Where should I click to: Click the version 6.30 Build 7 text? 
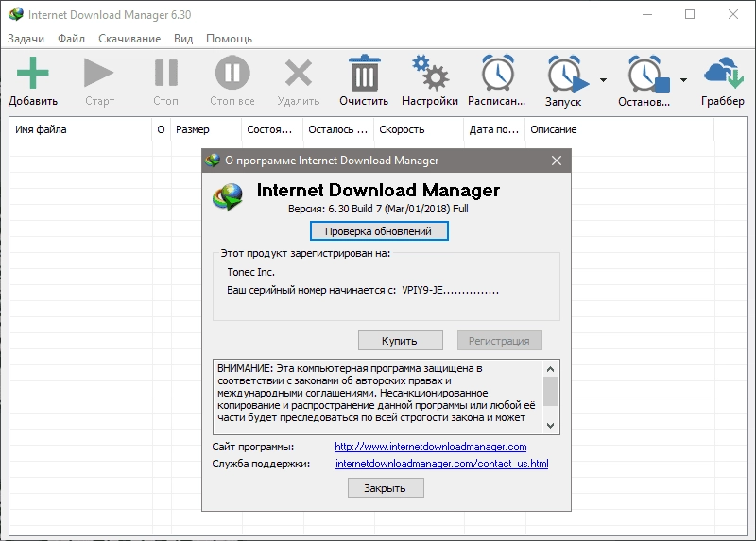pyautogui.click(x=378, y=209)
